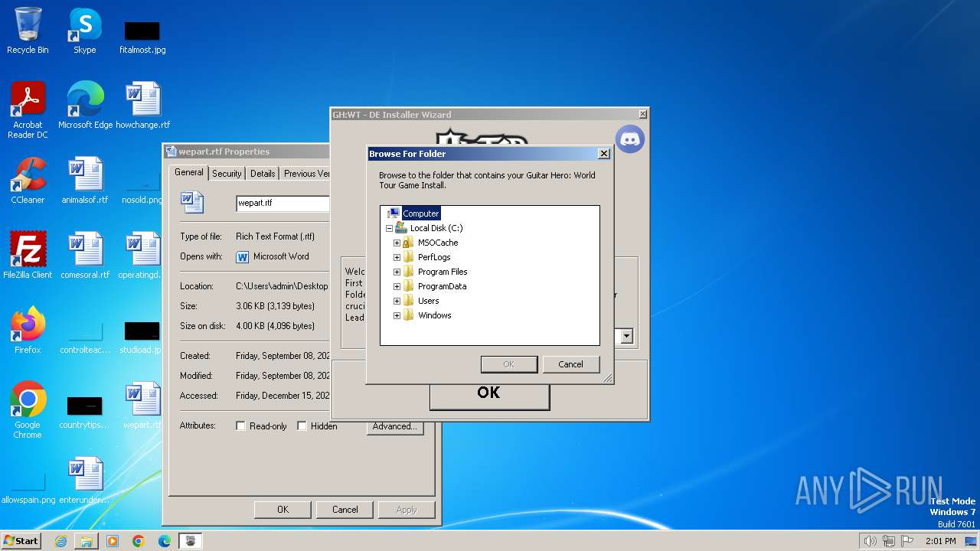980x551 pixels.
Task: Click the volume icon in system tray
Action: pyautogui.click(x=870, y=541)
